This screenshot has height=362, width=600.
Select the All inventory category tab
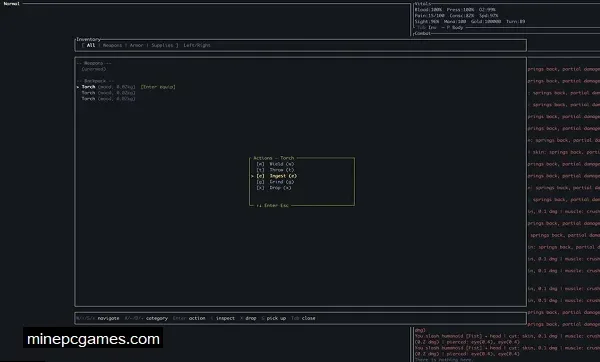(x=91, y=45)
